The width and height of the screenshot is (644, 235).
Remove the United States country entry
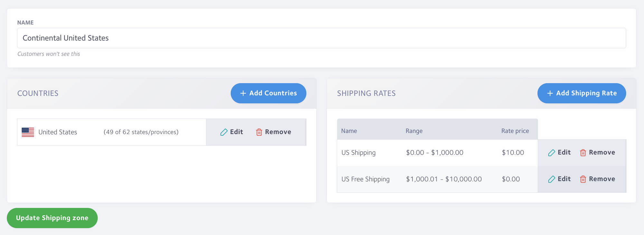pos(273,132)
